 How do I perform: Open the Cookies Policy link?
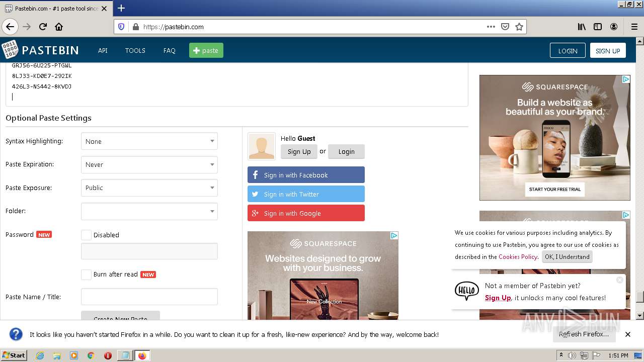tap(518, 256)
